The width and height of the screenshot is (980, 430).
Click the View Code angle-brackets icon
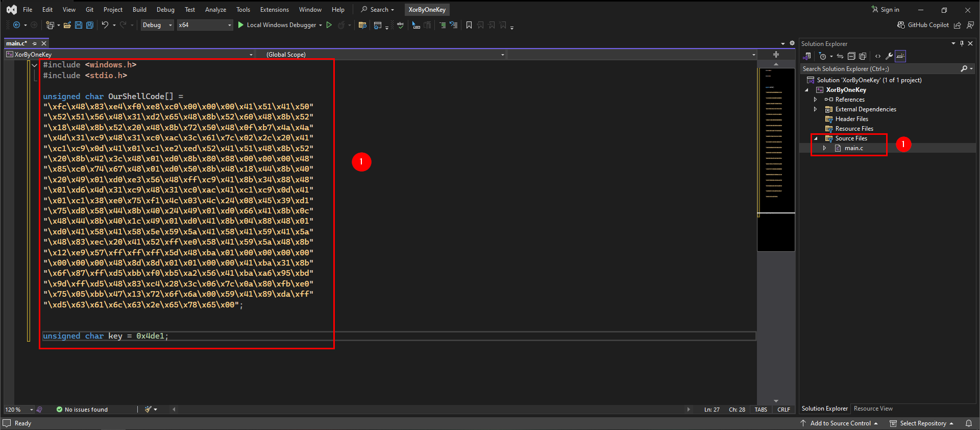tap(878, 56)
